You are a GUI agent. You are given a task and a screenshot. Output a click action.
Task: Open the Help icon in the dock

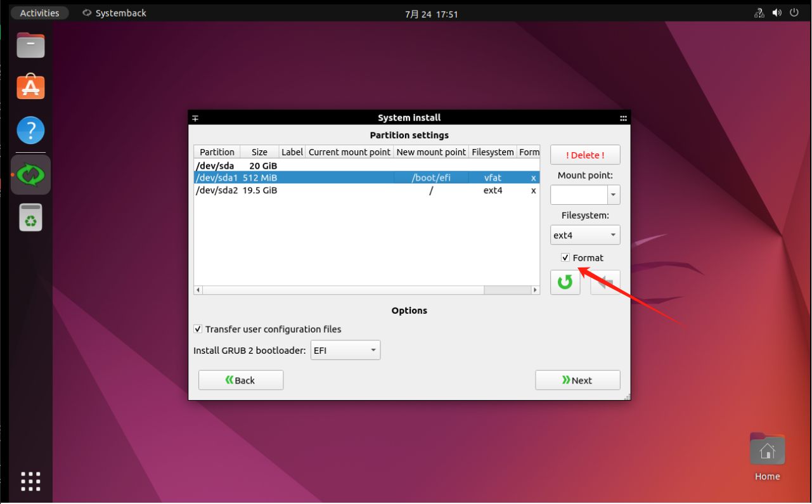pos(30,130)
